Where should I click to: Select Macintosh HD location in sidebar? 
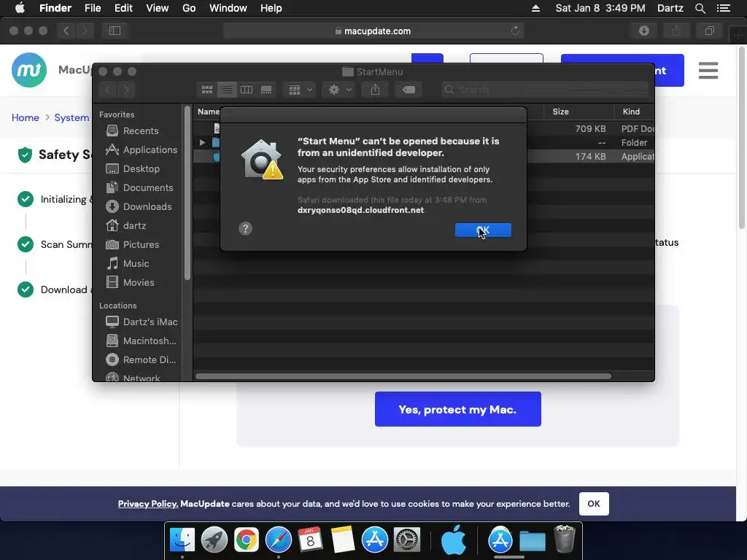point(141,341)
